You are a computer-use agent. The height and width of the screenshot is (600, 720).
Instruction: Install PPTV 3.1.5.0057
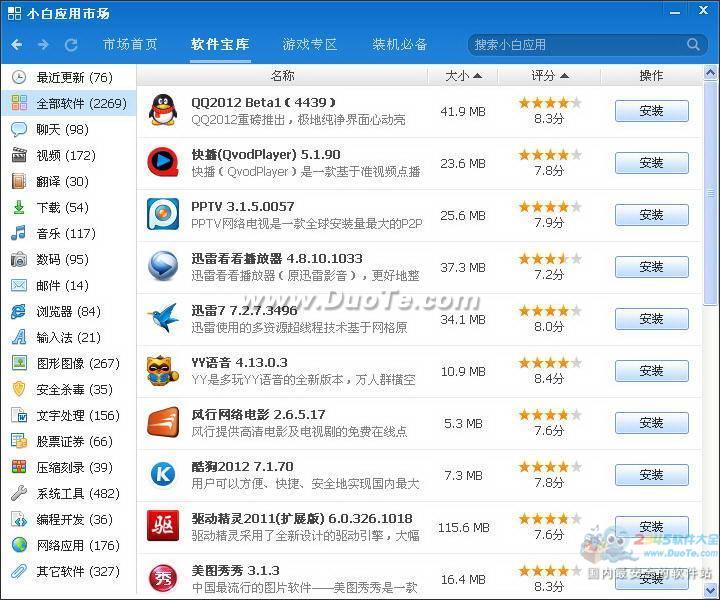click(x=652, y=214)
